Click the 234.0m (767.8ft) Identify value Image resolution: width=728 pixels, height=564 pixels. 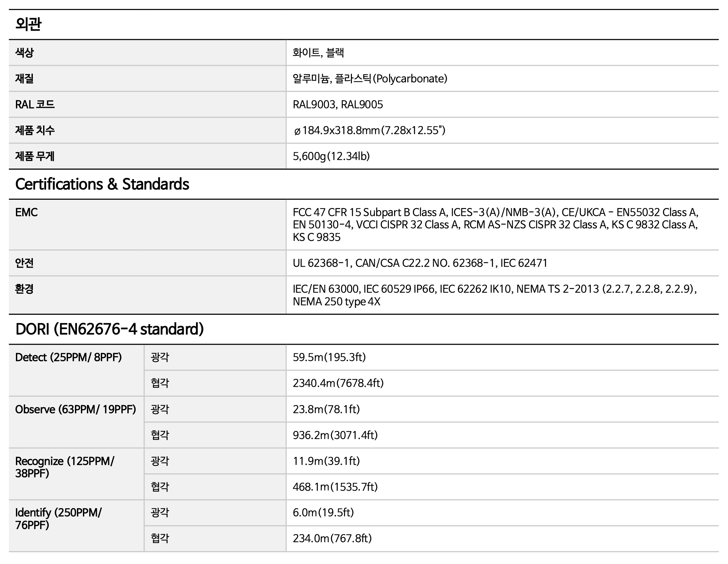point(332,538)
